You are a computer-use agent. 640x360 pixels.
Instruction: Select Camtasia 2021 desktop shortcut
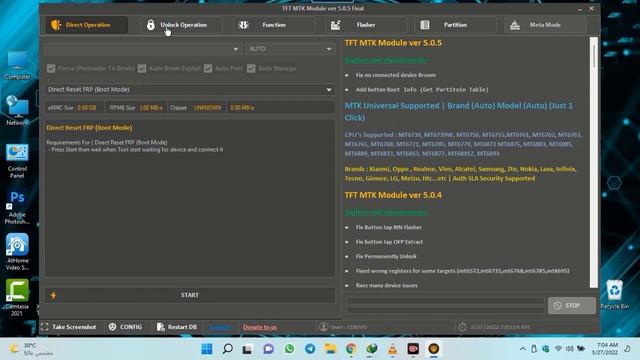pos(17,298)
